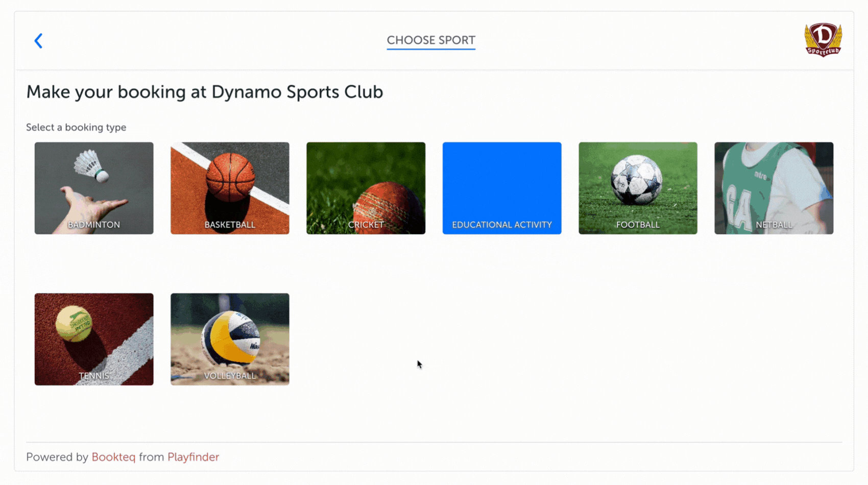
Task: Pick the Cricket booking tile
Action: 366,188
